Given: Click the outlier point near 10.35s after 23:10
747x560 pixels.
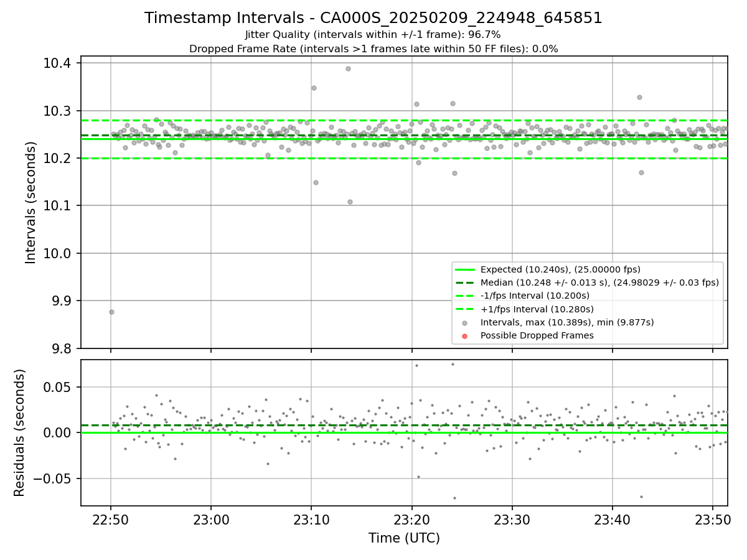Looking at the screenshot, I should pos(314,88).
